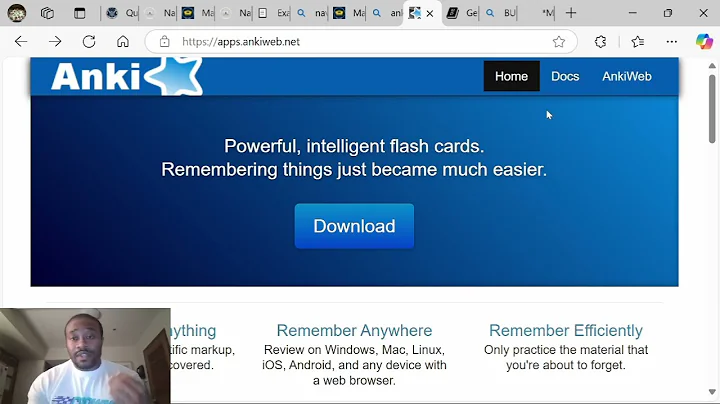Open a new browser tab
720x404 pixels.
[x=571, y=13]
